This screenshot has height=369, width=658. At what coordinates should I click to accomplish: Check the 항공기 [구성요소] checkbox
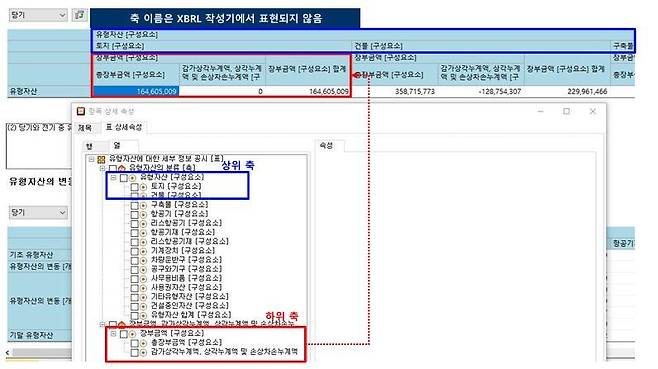coord(134,215)
